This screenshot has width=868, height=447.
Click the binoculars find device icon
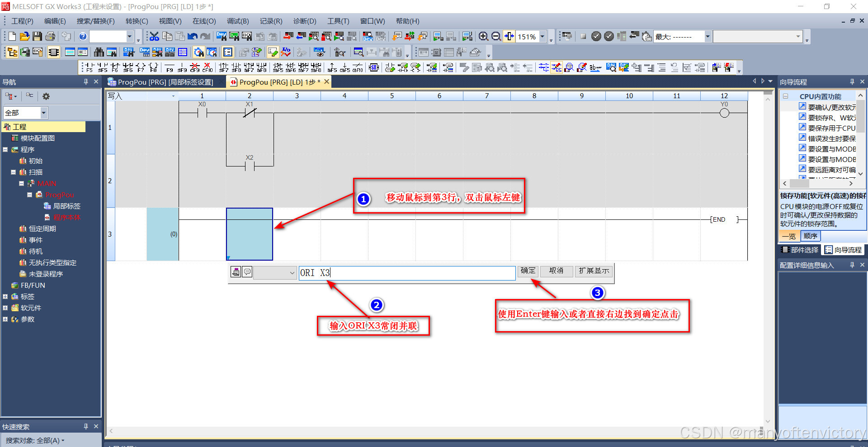point(99,52)
